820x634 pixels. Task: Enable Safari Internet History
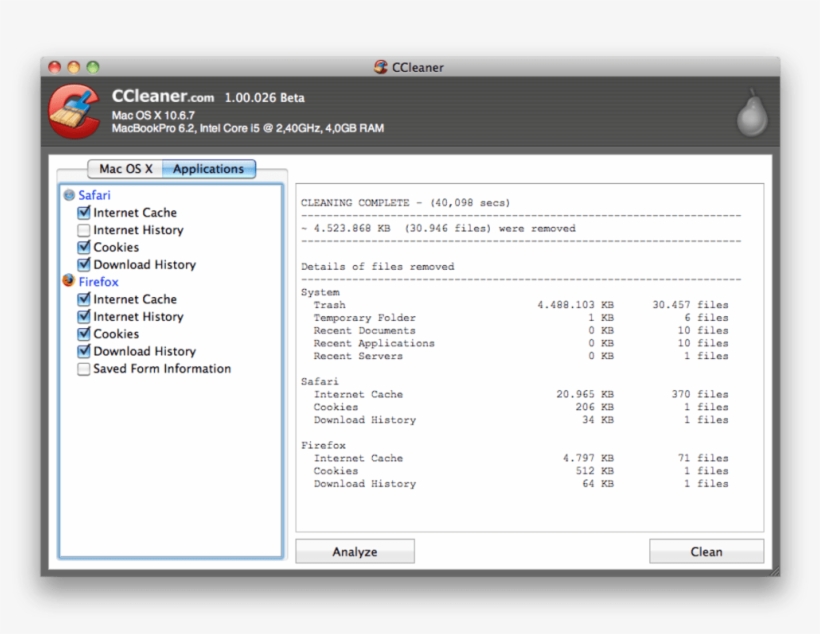pos(84,230)
